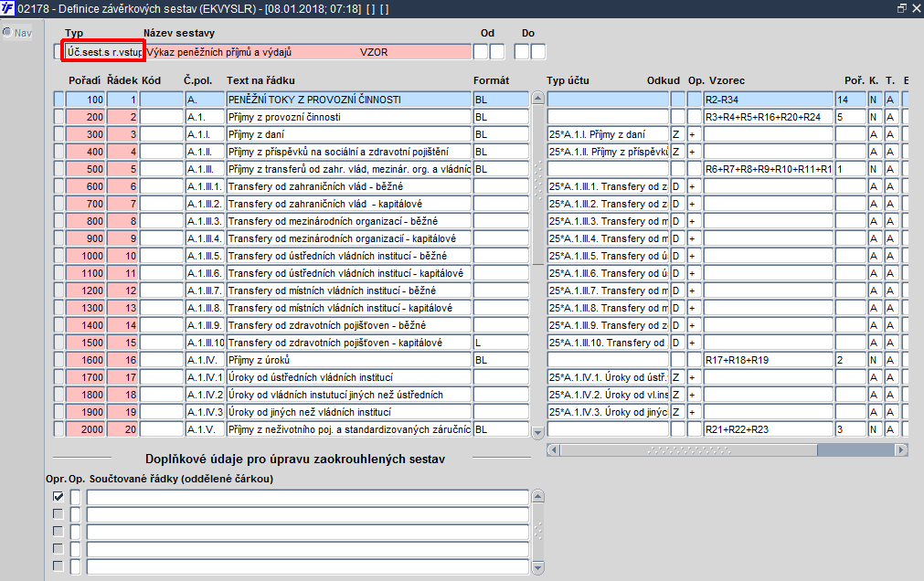Click Č.pol. cell 'A.1.III.5.'
The height and width of the screenshot is (581, 924).
[x=205, y=256]
